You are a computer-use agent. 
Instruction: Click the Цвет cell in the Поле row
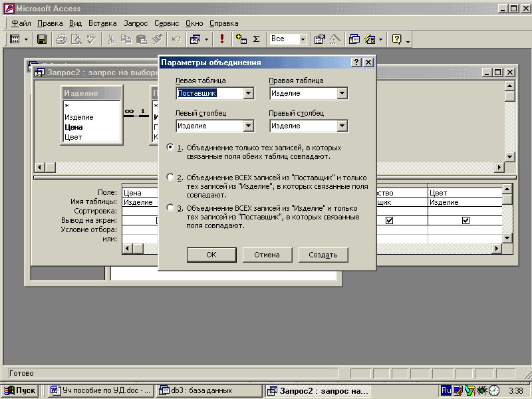465,193
